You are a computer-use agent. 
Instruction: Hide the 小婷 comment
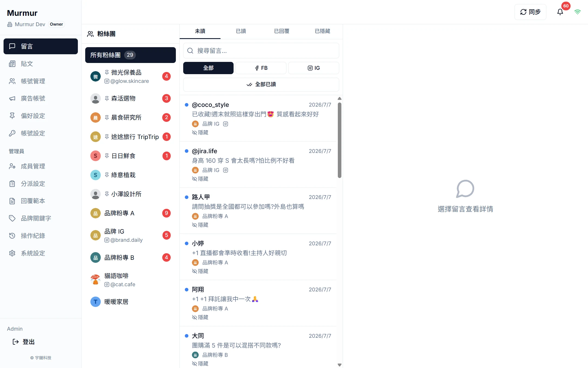pos(200,271)
